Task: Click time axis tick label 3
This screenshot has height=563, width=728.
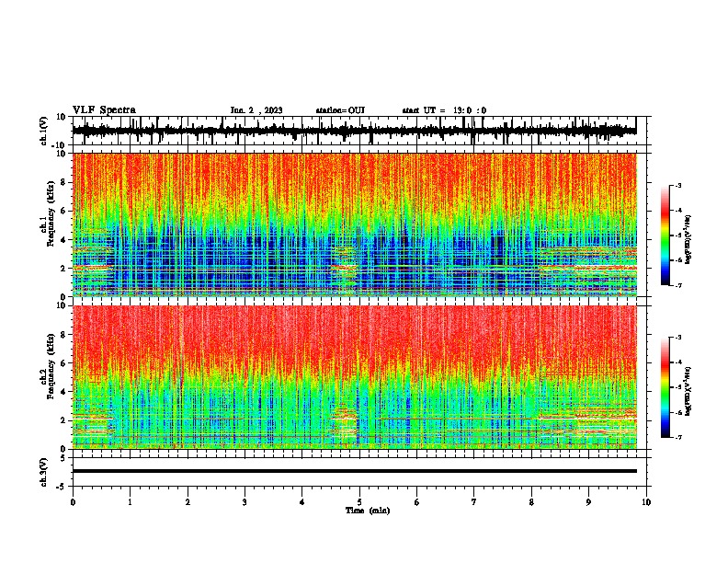Action: 245,502
